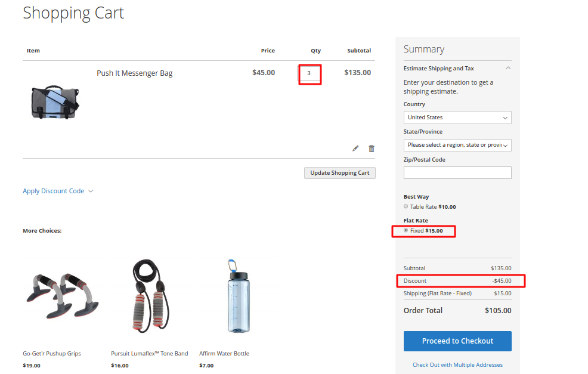Screen dimensions: 588x374
Task: Click the trash icon to remove item
Action: pos(372,149)
